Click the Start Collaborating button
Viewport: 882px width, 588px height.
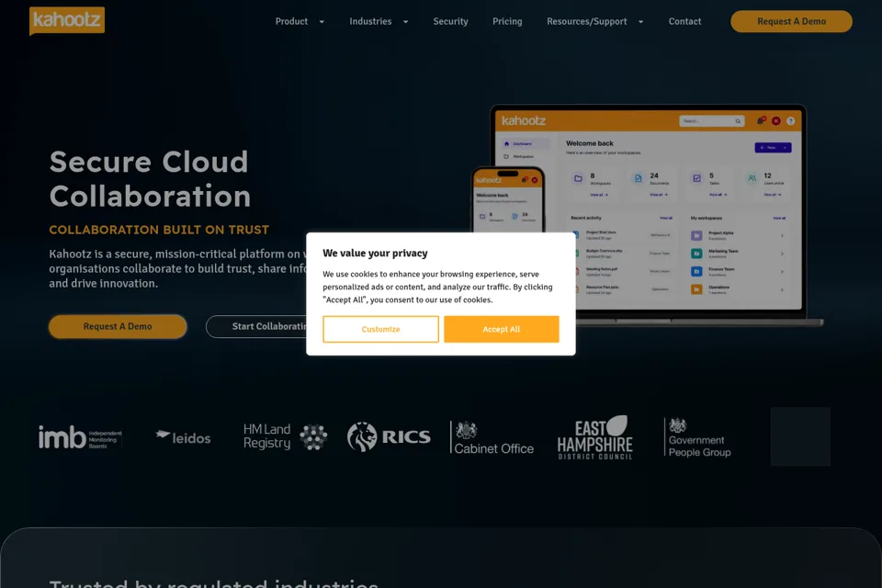[256, 326]
